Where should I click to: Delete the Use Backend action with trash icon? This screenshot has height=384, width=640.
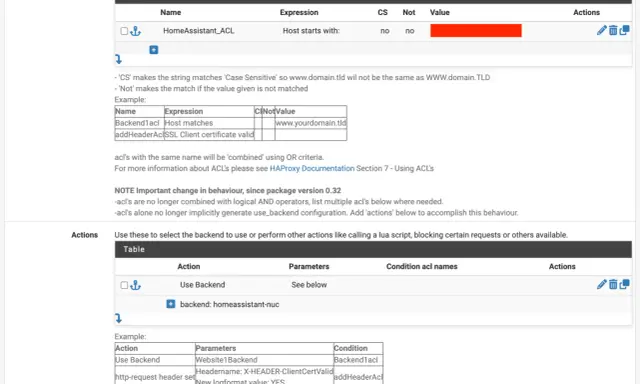[613, 284]
